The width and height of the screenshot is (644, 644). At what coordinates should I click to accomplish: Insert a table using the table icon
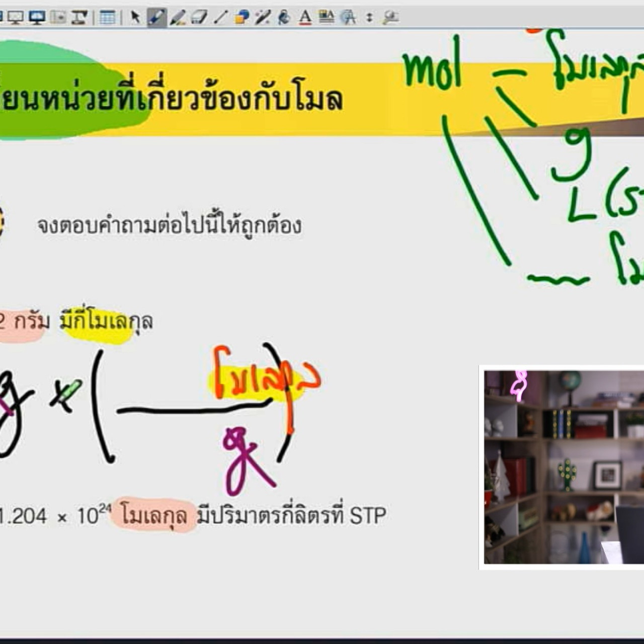click(x=107, y=18)
